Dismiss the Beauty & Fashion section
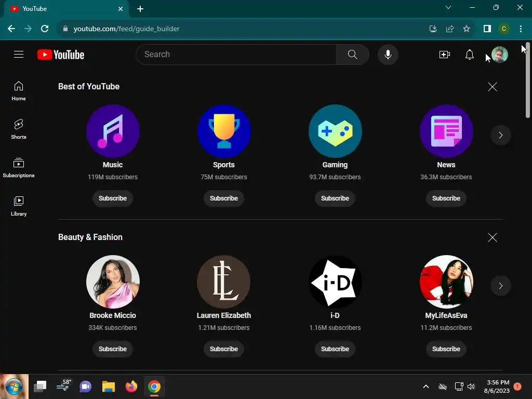The image size is (532, 399). point(493,237)
